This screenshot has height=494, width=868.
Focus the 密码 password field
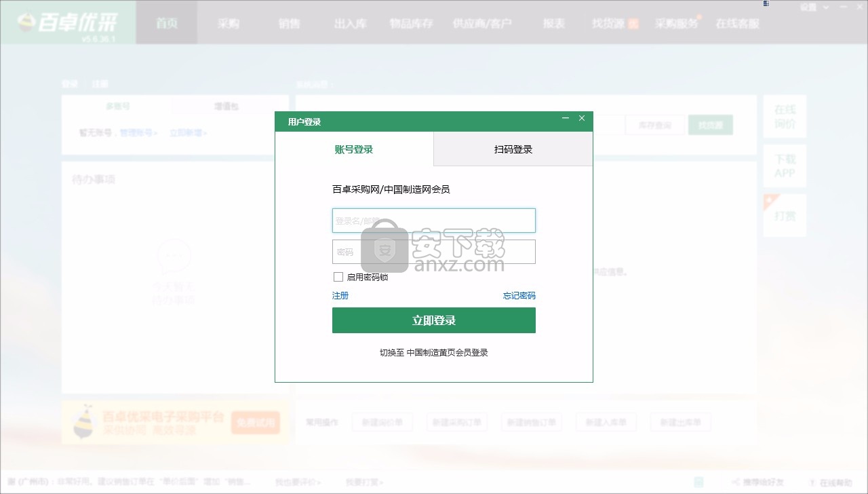[x=434, y=252]
